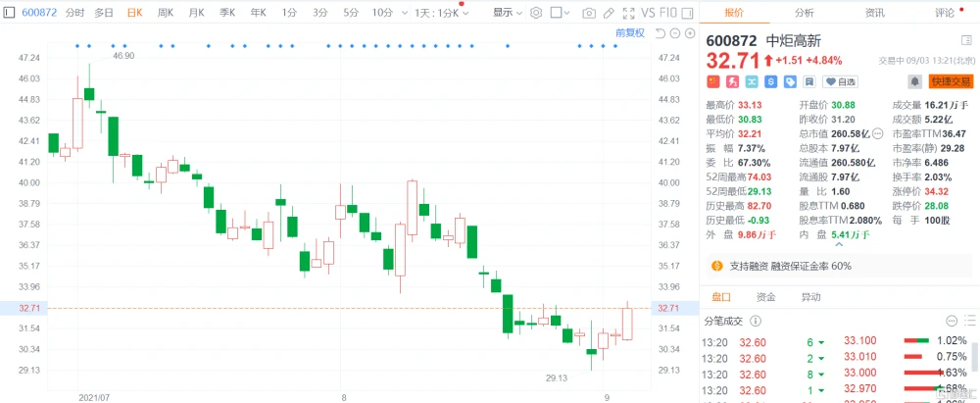Toggle the right side panel icon in toolbar
Image resolution: width=980 pixels, height=403 pixels.
(x=688, y=13)
